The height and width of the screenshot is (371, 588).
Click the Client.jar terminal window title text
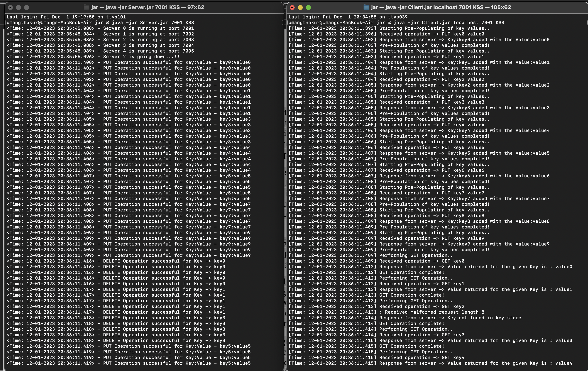441,7
